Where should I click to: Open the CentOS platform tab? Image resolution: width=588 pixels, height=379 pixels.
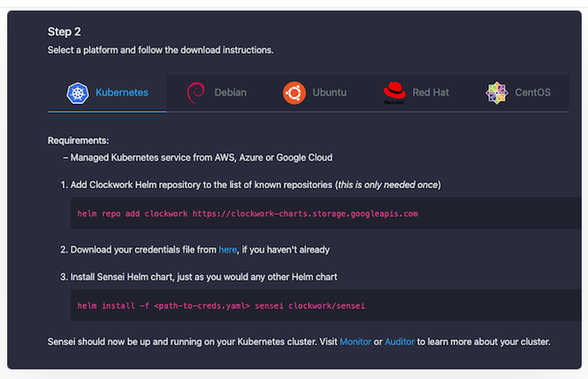tap(518, 93)
